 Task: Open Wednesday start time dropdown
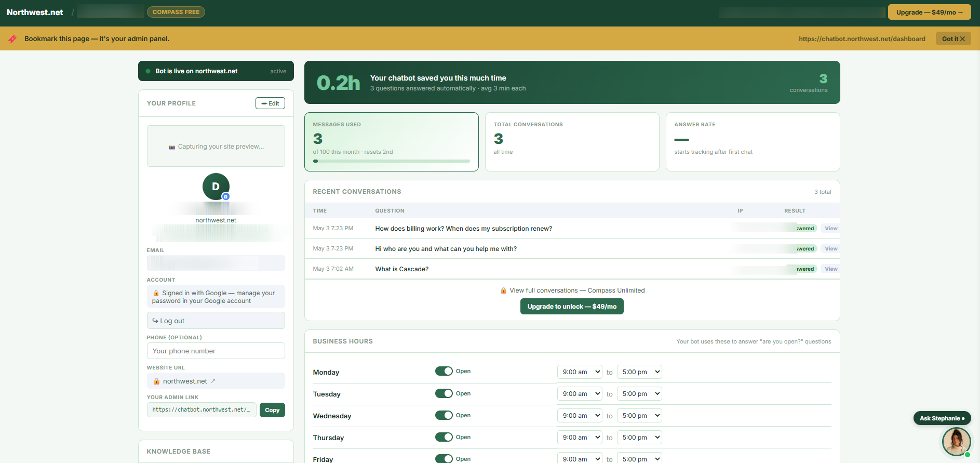(580, 415)
